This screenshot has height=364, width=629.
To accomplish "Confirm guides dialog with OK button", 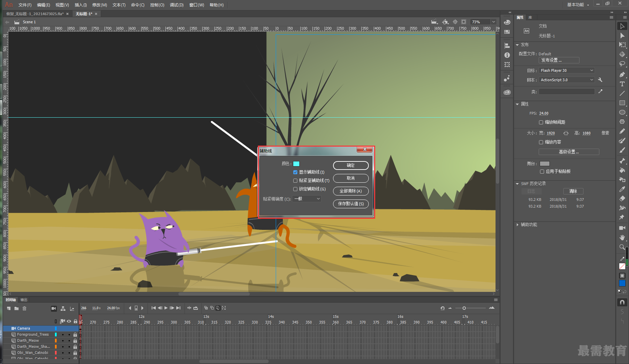I will point(351,165).
